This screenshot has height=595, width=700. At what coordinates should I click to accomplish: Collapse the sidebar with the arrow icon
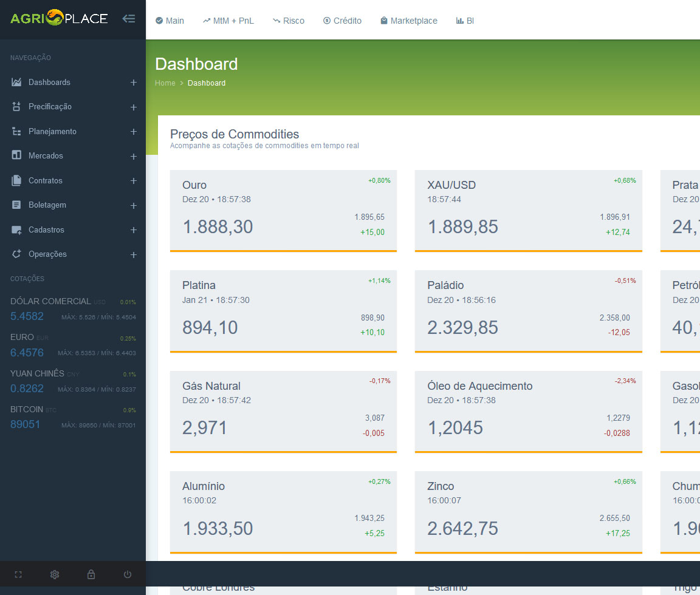[129, 19]
